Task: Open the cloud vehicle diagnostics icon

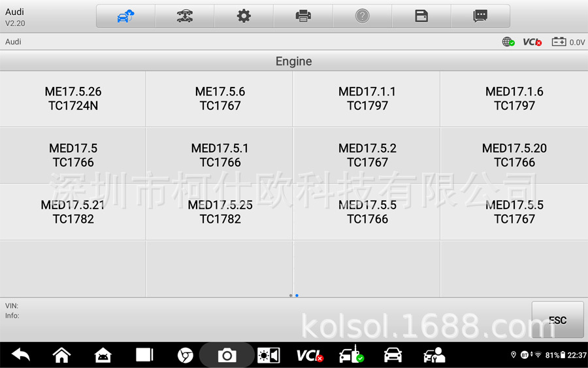Action: pyautogui.click(x=125, y=16)
